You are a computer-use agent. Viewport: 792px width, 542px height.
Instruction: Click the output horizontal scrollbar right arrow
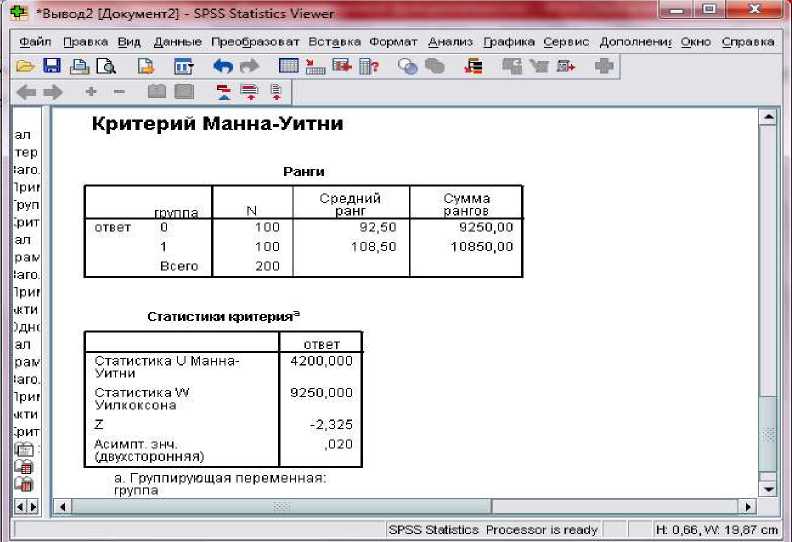click(748, 506)
